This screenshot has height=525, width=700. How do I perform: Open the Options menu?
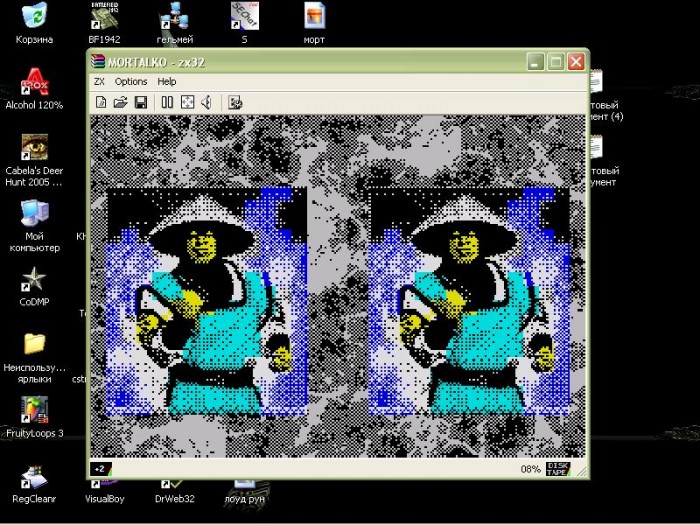point(131,82)
